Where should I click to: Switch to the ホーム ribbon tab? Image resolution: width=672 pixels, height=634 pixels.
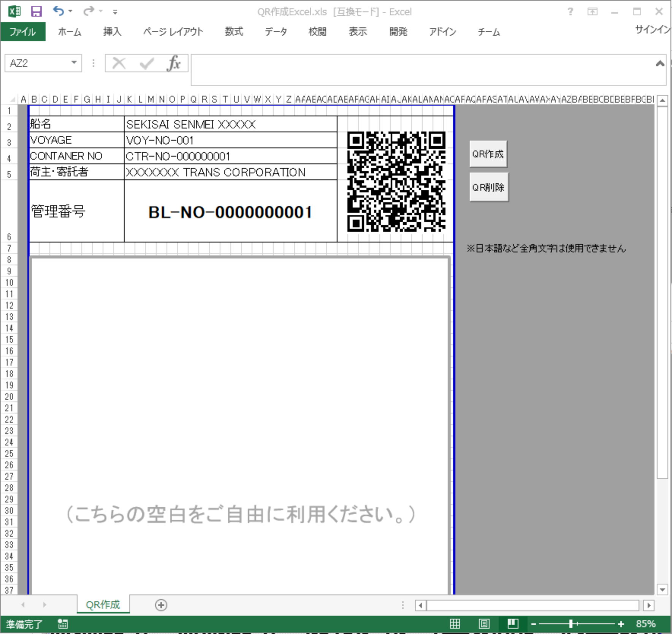[x=70, y=32]
